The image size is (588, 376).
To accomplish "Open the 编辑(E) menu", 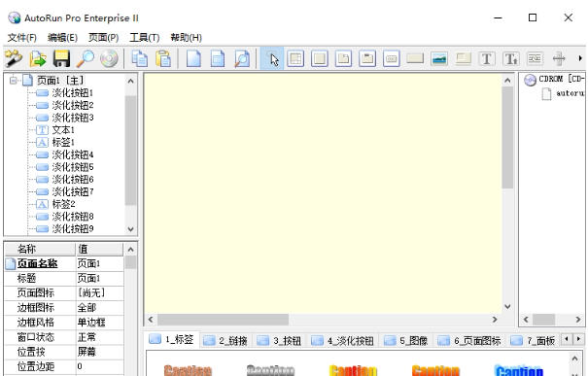I will coord(62,38).
